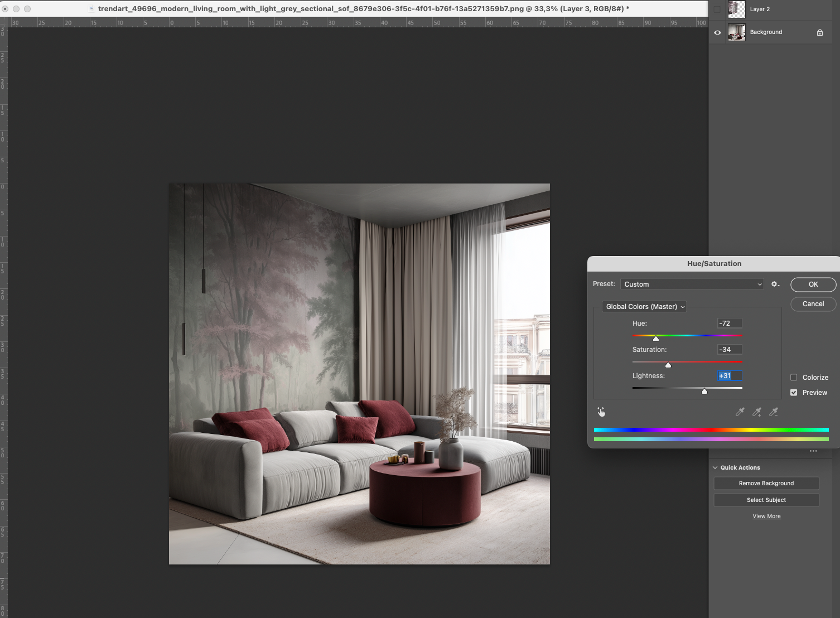Click the Select Subject button
The image size is (840, 618).
[766, 500]
